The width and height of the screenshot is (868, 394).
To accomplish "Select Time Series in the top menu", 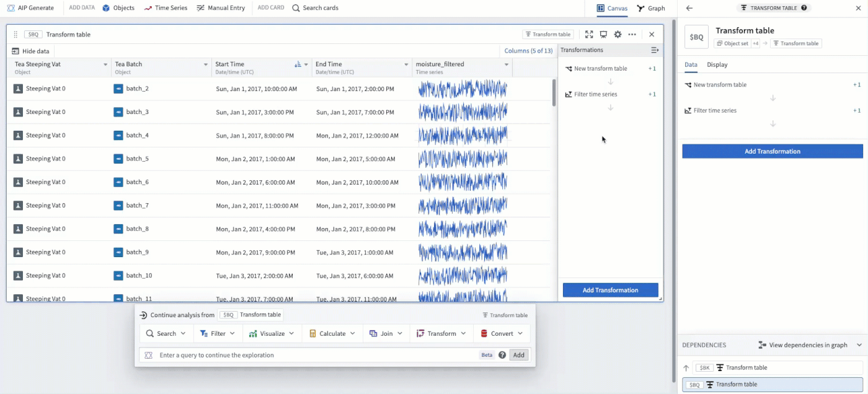I will coord(166,8).
